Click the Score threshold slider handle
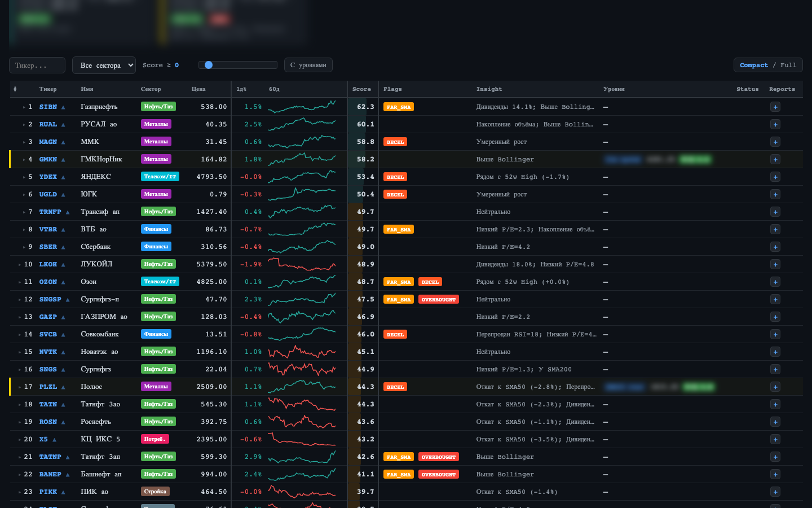812x508 pixels. pos(209,65)
